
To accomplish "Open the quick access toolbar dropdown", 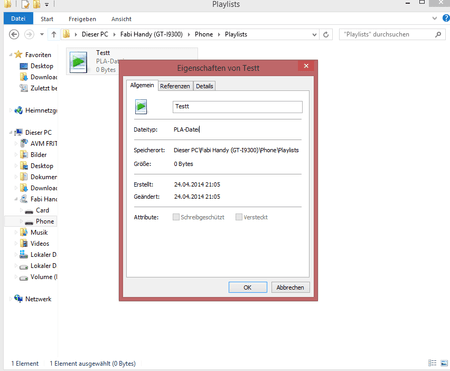I will coord(47,5).
